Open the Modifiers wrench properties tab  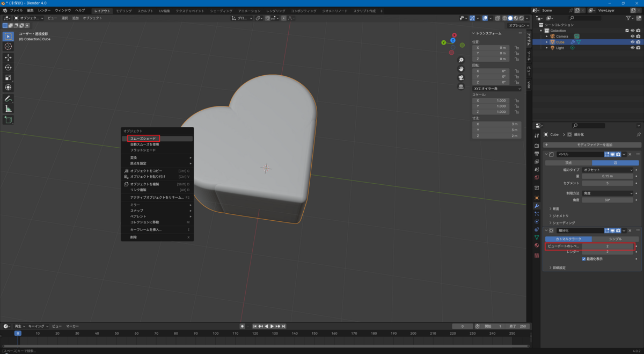[x=536, y=206]
